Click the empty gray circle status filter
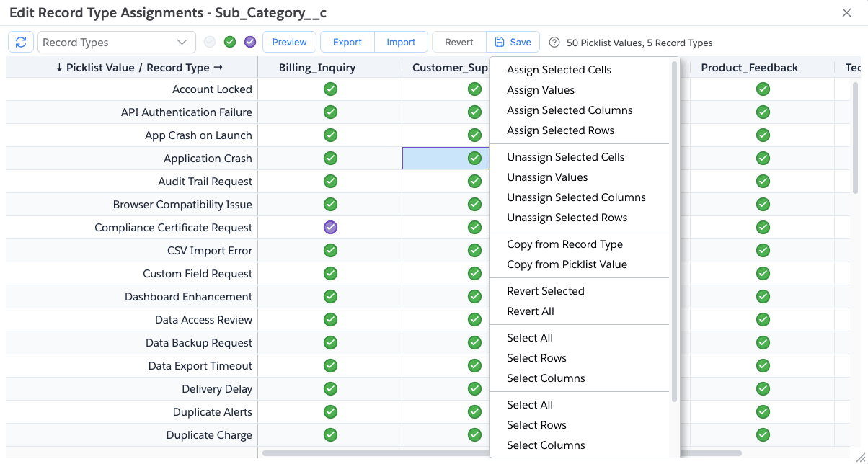868x464 pixels. click(x=210, y=42)
